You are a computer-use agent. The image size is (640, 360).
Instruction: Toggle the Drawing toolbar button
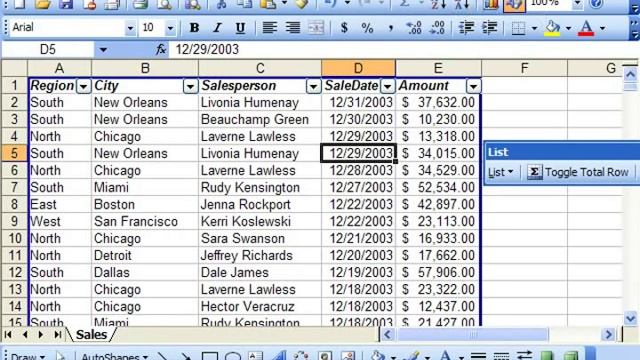tap(514, 6)
